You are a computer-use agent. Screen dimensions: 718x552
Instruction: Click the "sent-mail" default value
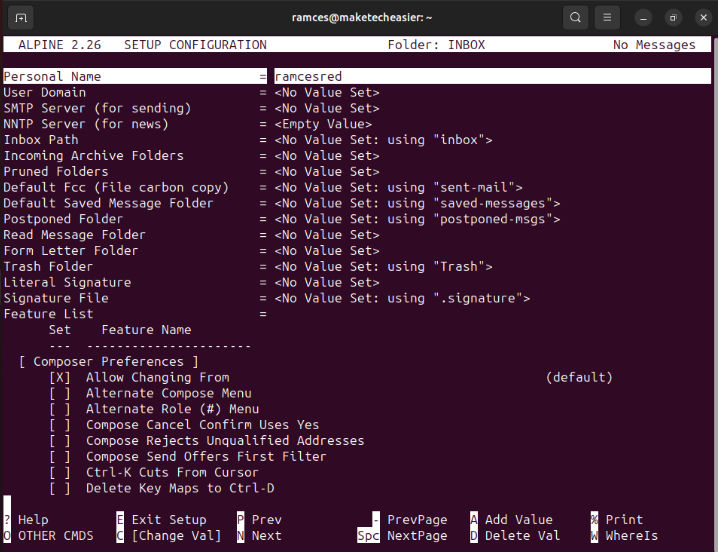pos(474,187)
